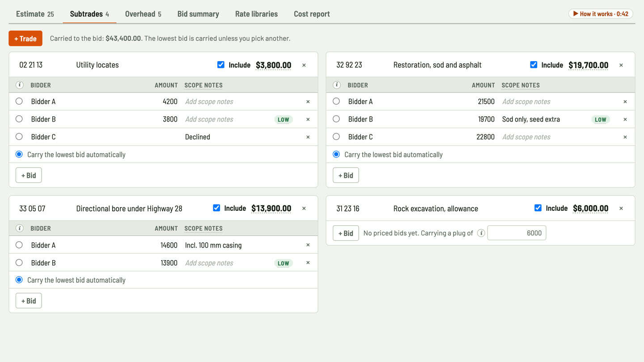Uncheck Include for Directional bore under Highway 28

tap(216, 208)
